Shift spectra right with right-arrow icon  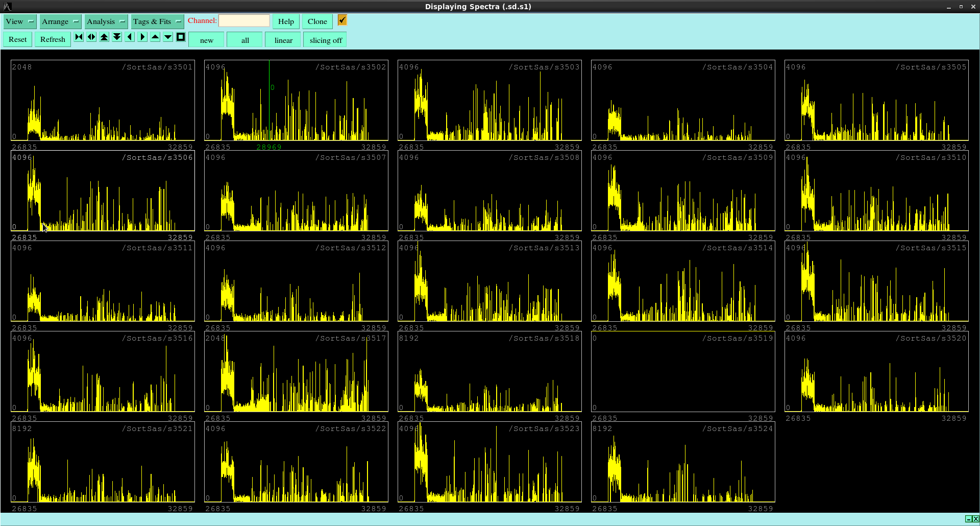[142, 37]
